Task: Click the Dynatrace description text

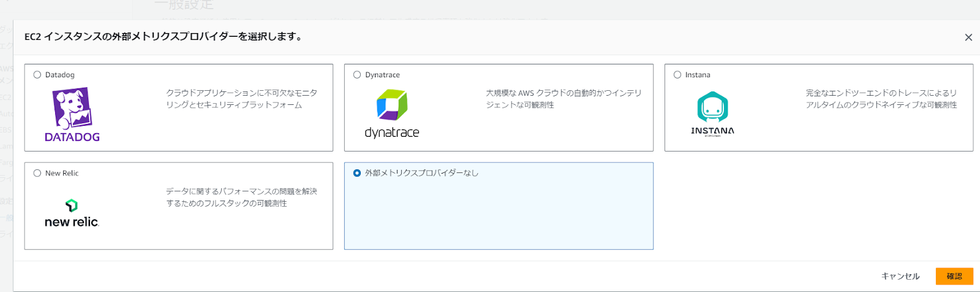Action: 563,99
